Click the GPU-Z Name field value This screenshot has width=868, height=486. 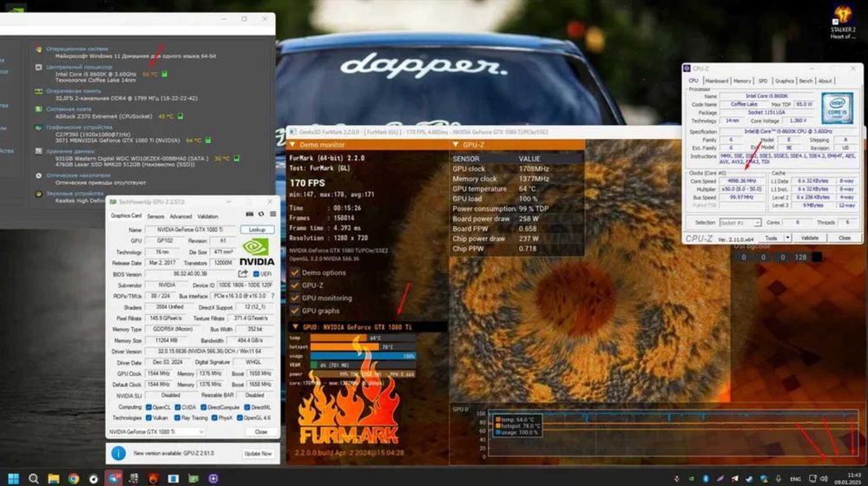point(191,230)
